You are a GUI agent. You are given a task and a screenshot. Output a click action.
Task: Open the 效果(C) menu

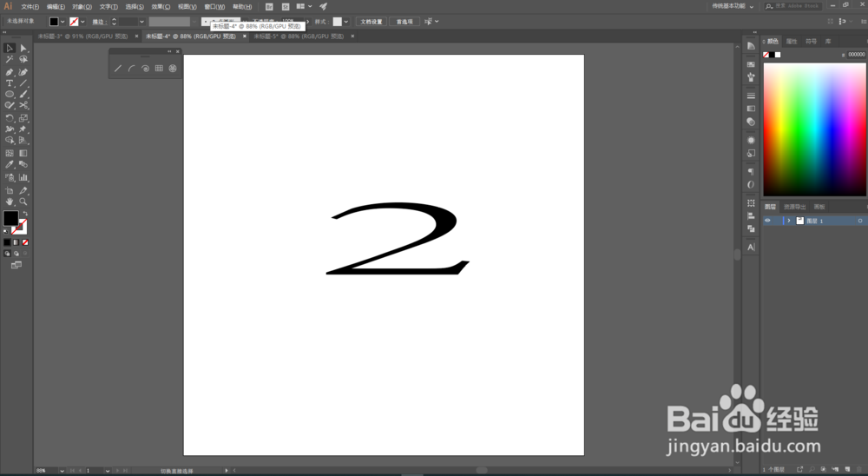[161, 7]
